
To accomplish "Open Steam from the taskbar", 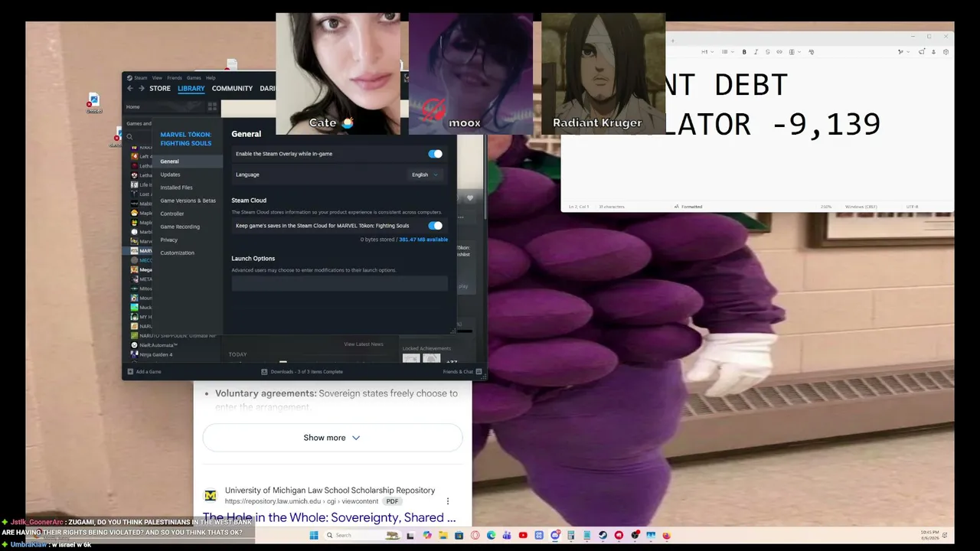I will pyautogui.click(x=603, y=535).
